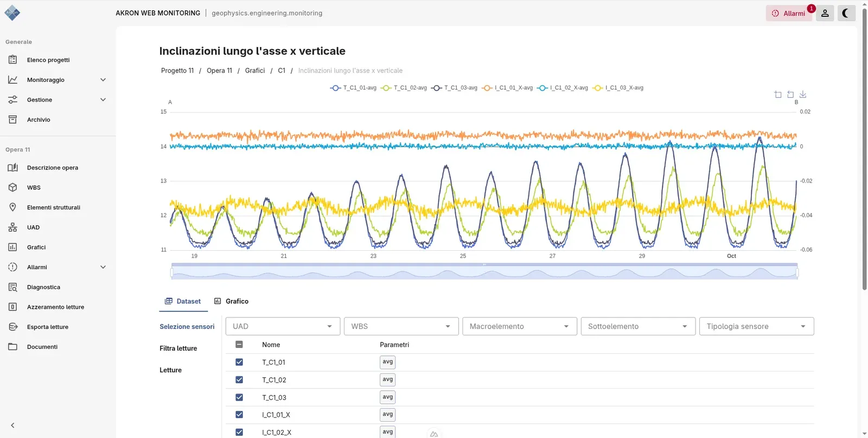The image size is (868, 438).
Task: Toggle T_C1_01-avg legend series
Action: click(353, 88)
